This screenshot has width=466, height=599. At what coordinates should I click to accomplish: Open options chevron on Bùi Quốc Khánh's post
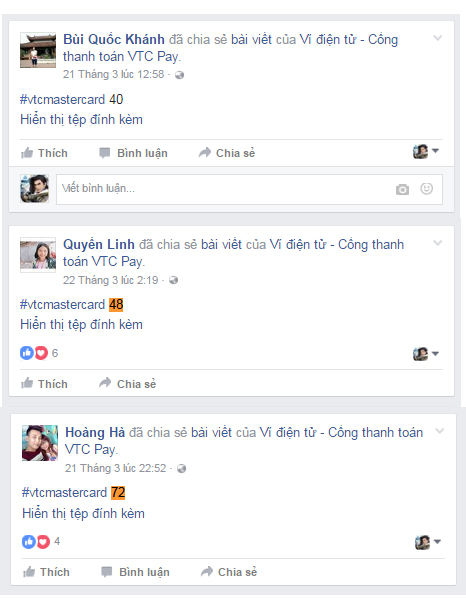coord(438,38)
